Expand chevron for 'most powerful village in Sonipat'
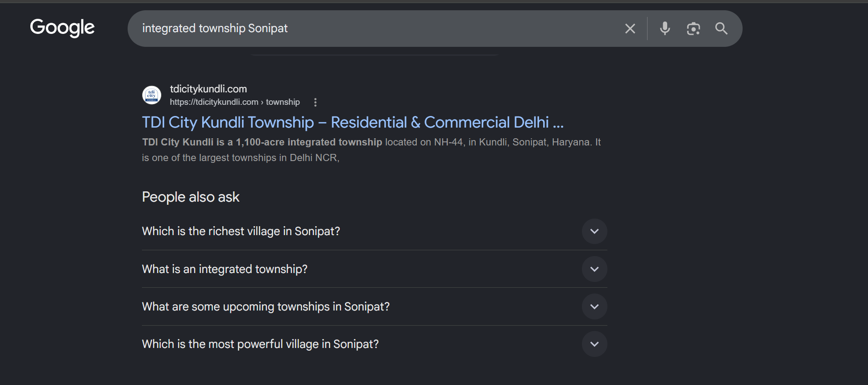 click(x=594, y=344)
